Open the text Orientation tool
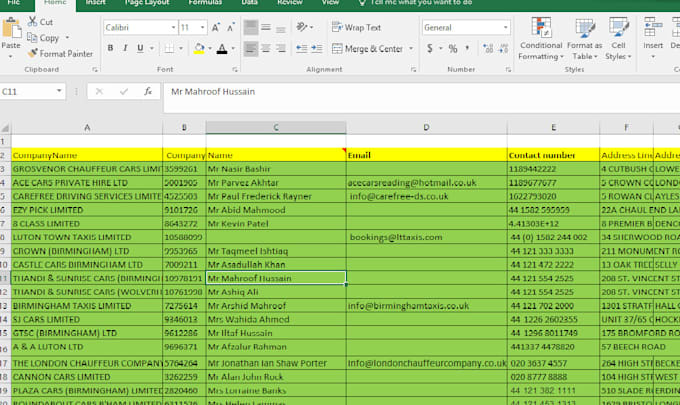The width and height of the screenshot is (680, 405). pos(302,27)
